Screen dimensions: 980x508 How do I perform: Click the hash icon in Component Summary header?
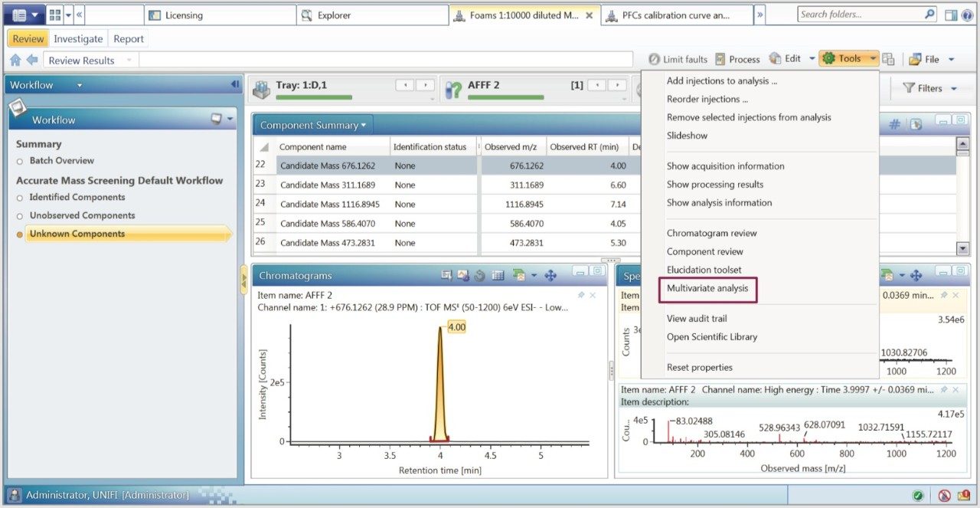(x=894, y=125)
